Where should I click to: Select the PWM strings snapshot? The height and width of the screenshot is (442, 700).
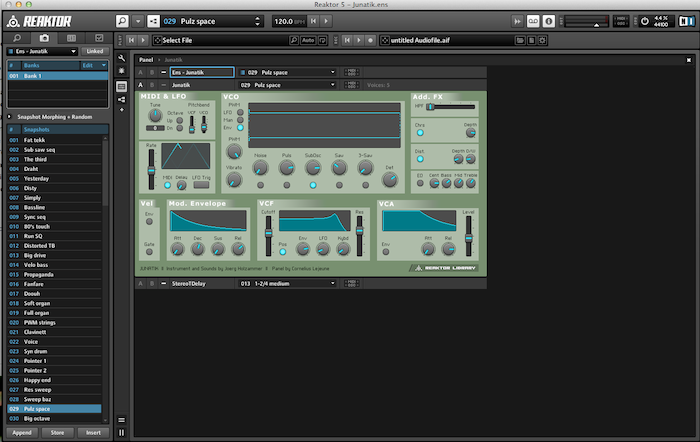[x=54, y=323]
